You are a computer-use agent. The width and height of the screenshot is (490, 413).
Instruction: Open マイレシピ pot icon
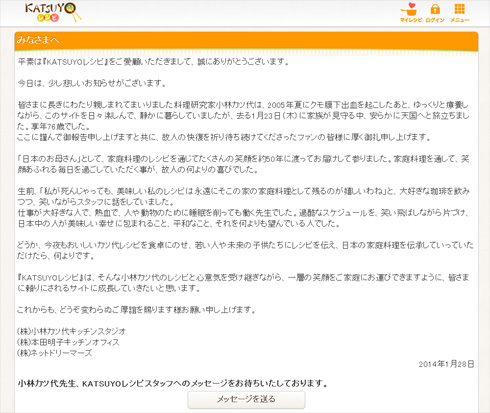pyautogui.click(x=410, y=13)
